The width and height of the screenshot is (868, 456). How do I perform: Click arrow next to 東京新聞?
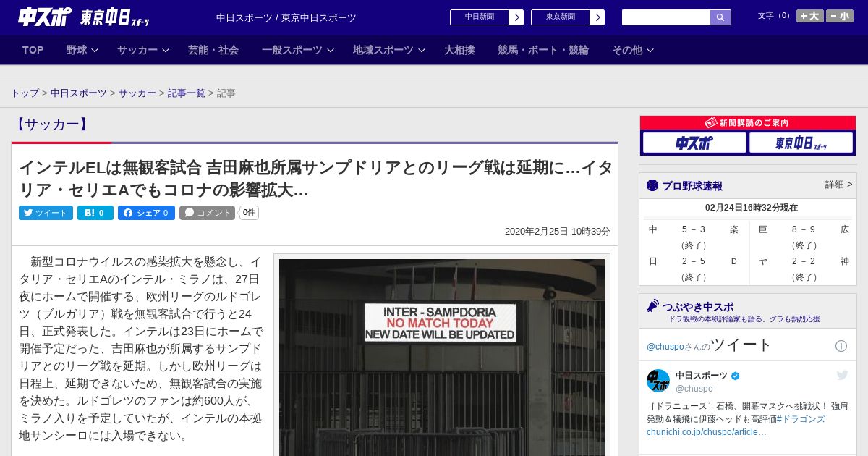[597, 17]
